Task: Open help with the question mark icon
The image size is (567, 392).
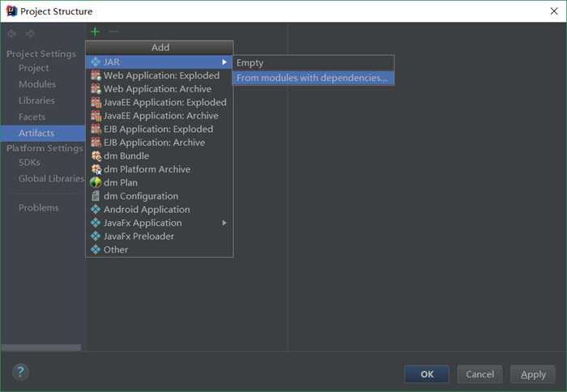Action: (x=20, y=372)
